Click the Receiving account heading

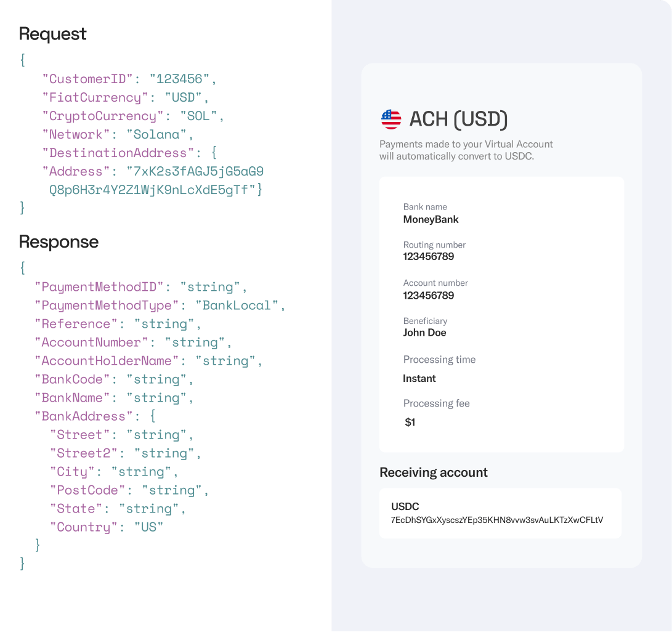pos(434,472)
